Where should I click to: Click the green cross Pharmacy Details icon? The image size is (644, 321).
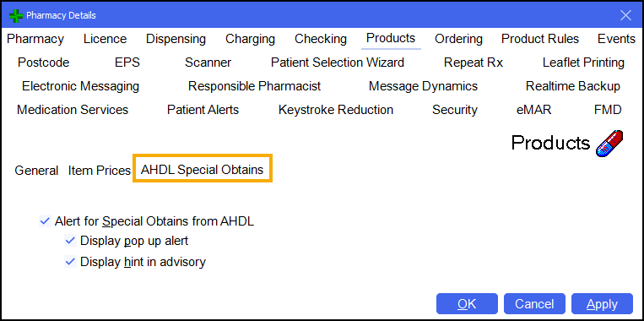tap(15, 15)
